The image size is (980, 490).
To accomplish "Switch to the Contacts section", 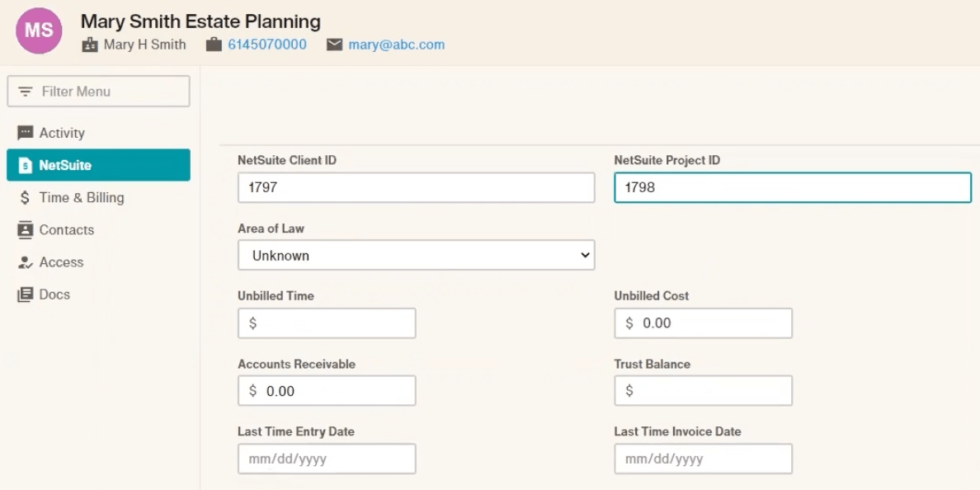I will pos(66,229).
